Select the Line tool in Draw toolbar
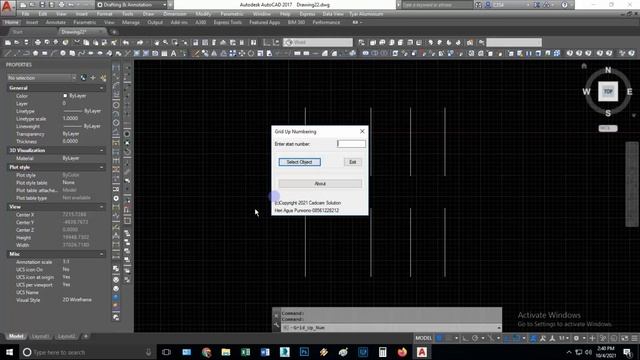The image size is (640, 360). click(7, 53)
